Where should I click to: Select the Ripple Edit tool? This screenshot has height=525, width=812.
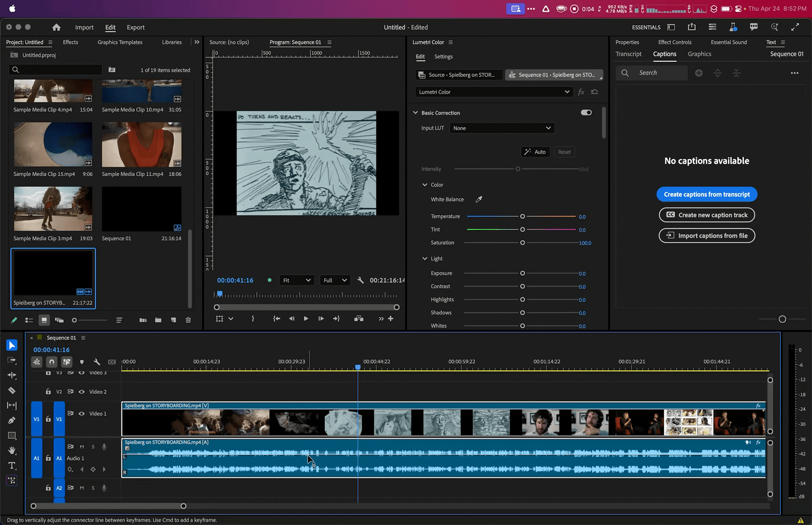pyautogui.click(x=12, y=375)
